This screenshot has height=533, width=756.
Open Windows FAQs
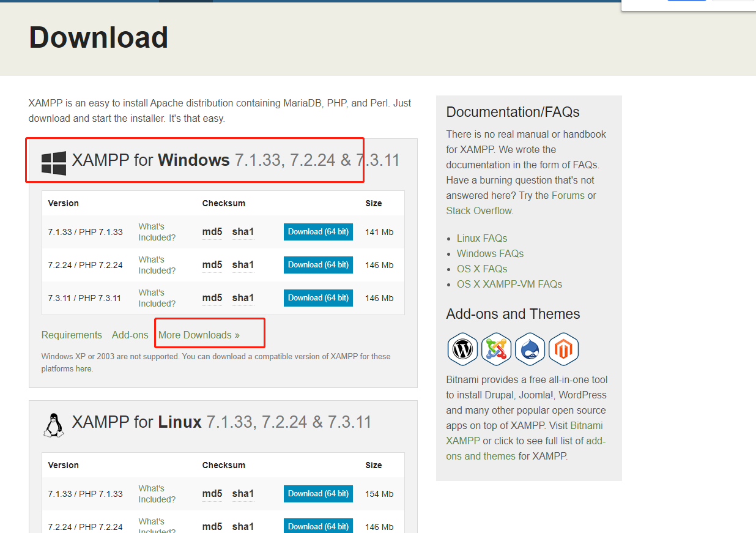coord(490,253)
